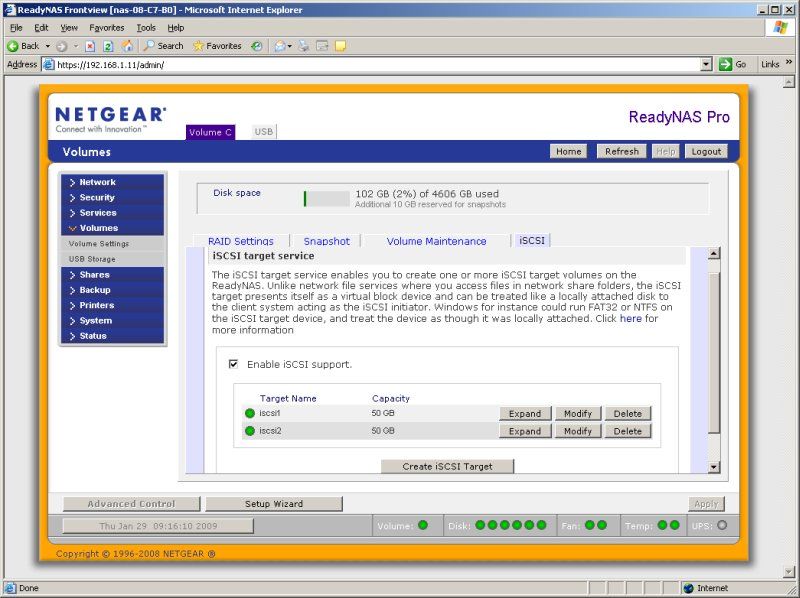The width and height of the screenshot is (800, 598).
Task: Expand the Services sidebar section
Action: coord(112,213)
